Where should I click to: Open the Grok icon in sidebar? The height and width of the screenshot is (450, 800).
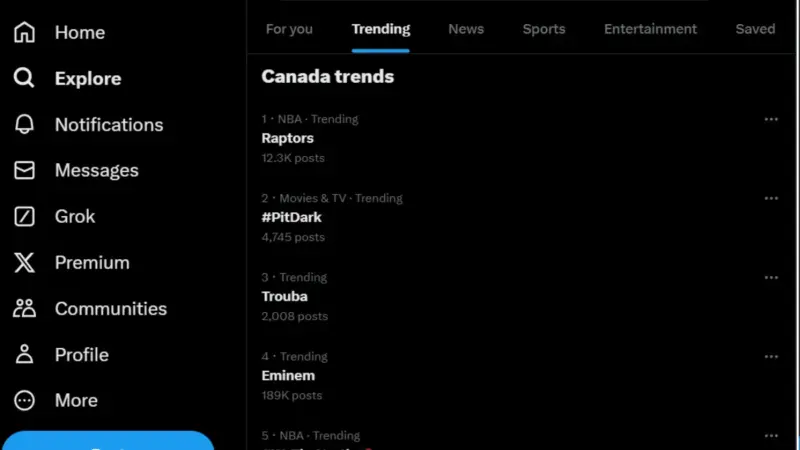click(x=24, y=216)
